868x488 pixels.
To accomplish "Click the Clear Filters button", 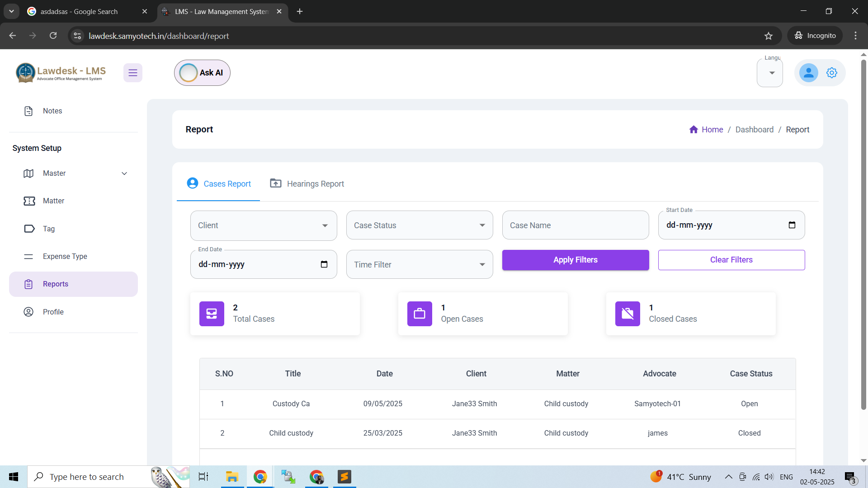I will coord(731,260).
